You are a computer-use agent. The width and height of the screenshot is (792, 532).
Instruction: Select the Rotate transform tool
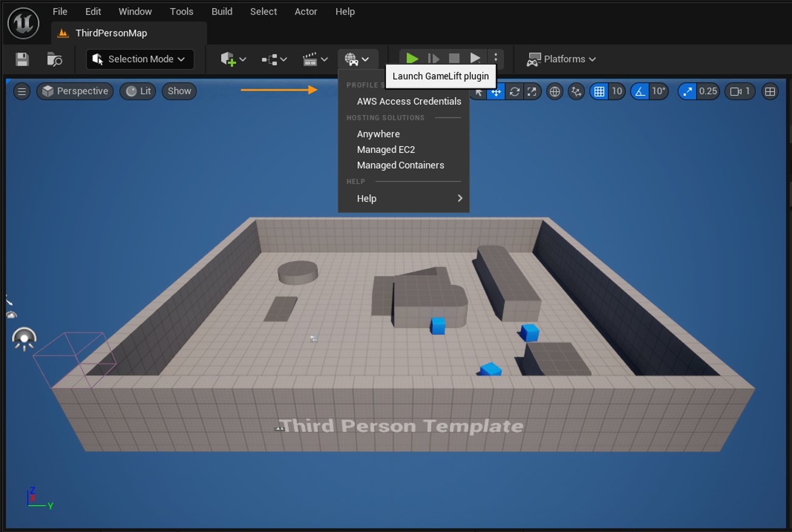[514, 91]
